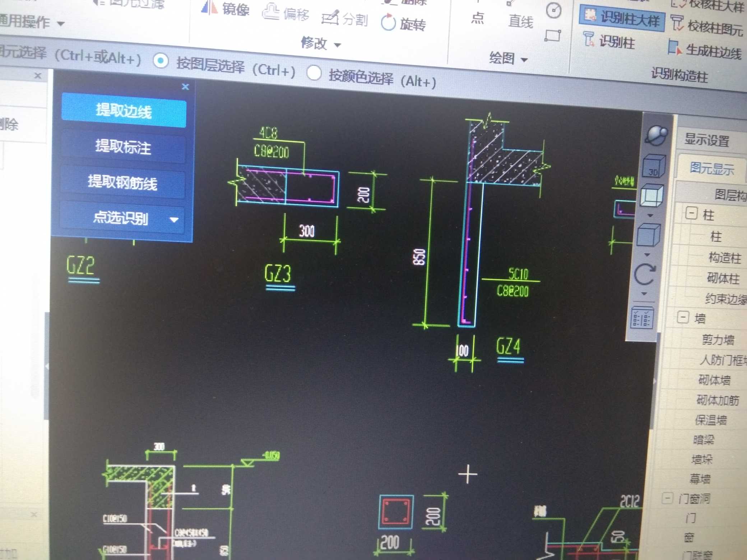Image resolution: width=747 pixels, height=560 pixels.
Task: Click the 4C8 annotation text
Action: pyautogui.click(x=269, y=134)
